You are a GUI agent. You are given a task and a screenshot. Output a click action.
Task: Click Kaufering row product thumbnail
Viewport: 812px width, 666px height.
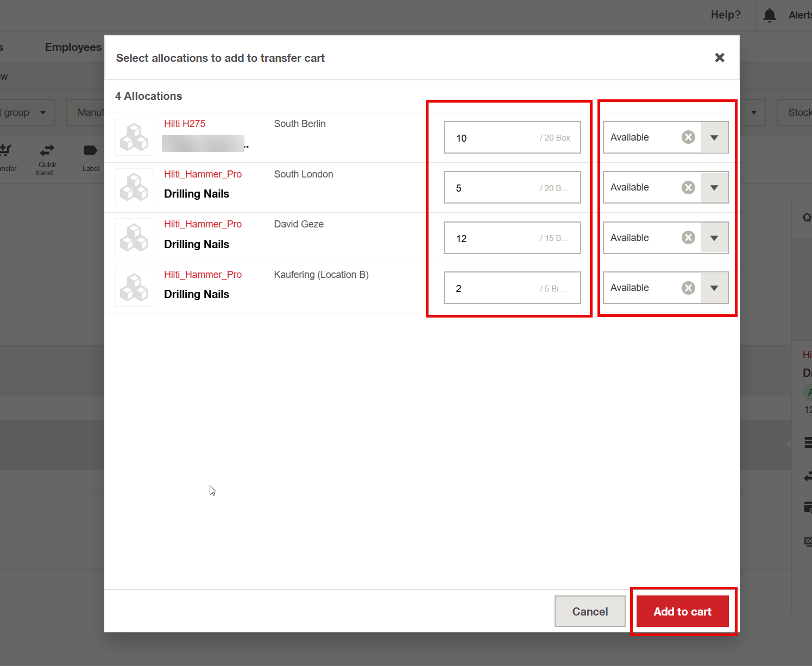[x=134, y=288]
